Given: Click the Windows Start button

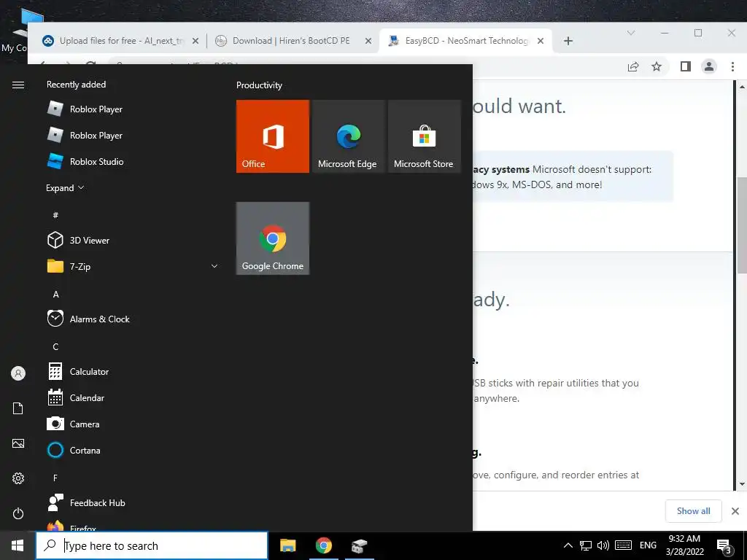Looking at the screenshot, I should (18, 545).
